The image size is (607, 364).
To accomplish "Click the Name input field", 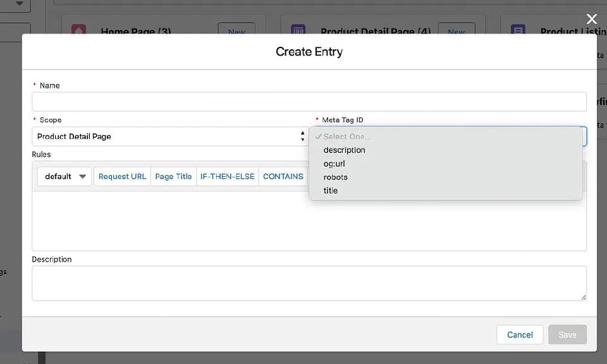I will (309, 102).
